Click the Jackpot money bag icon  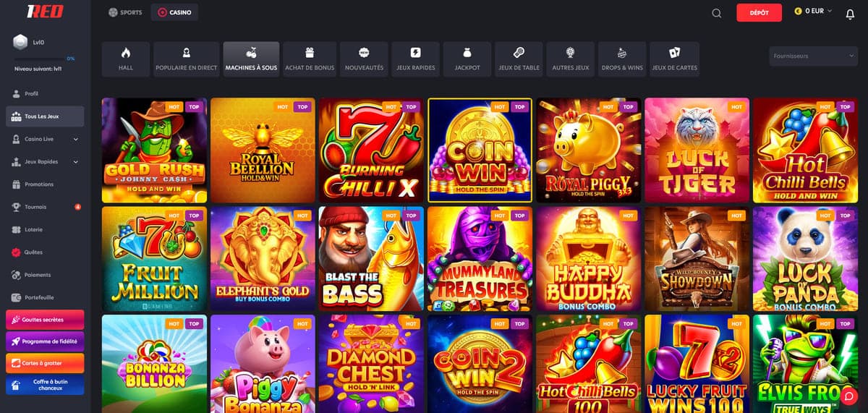tap(467, 53)
